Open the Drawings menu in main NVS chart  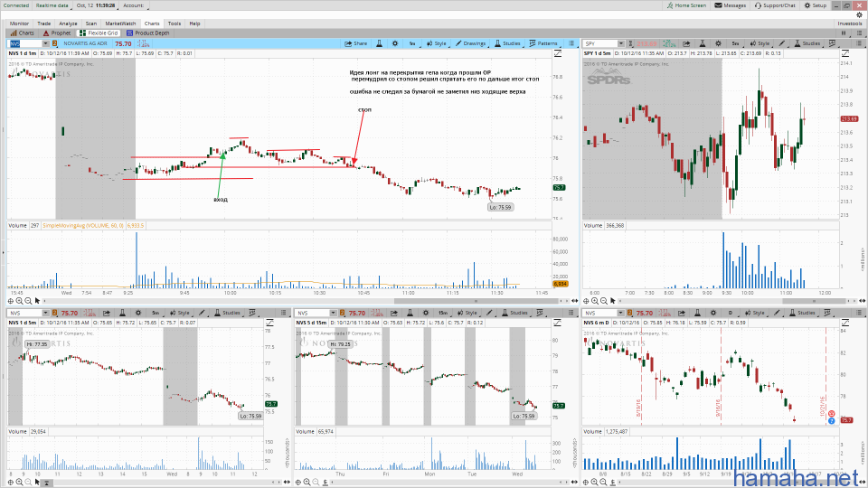(x=470, y=43)
